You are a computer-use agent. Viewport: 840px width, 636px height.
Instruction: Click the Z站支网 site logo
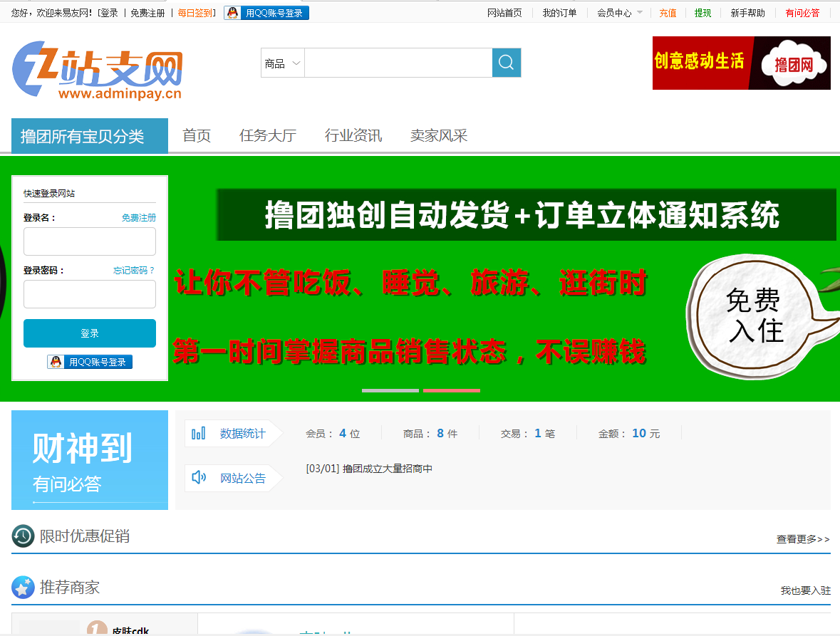(x=98, y=70)
